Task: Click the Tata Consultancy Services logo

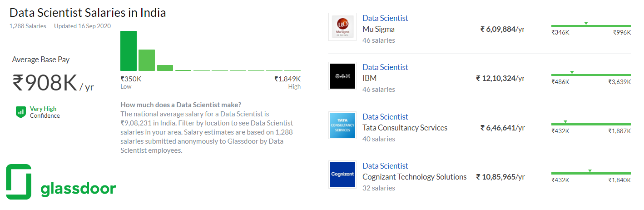Action: point(342,125)
